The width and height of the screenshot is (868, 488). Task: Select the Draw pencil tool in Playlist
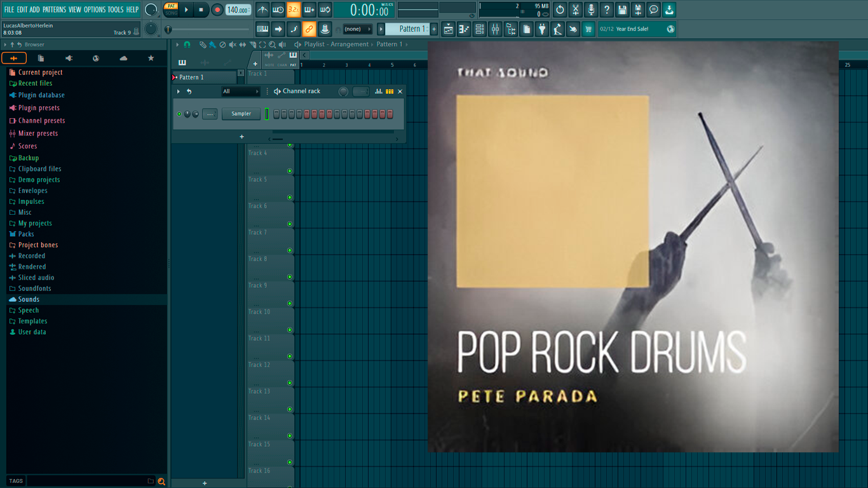click(x=202, y=44)
